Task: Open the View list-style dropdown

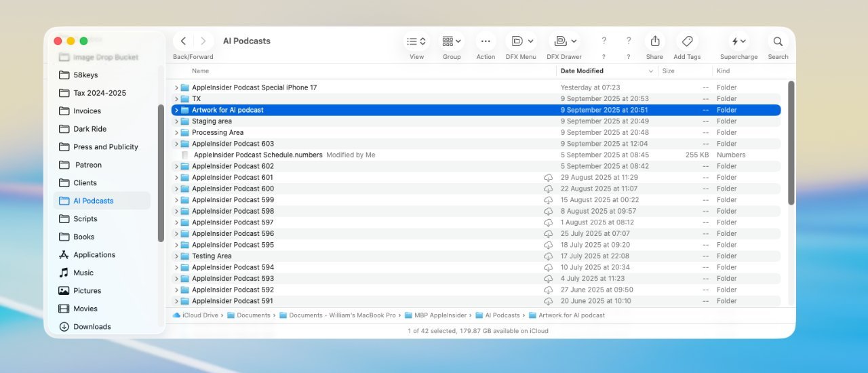Action: click(x=416, y=41)
